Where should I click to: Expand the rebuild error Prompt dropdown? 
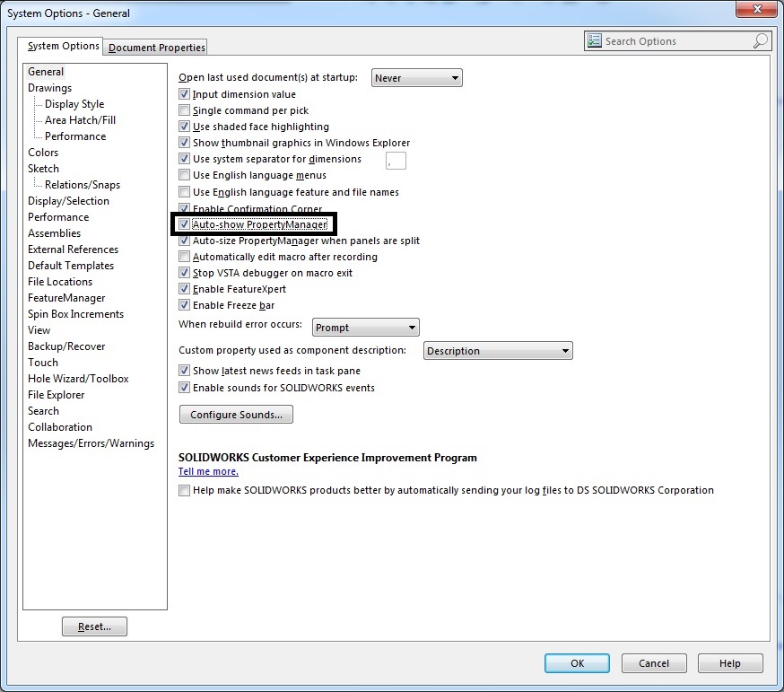365,328
